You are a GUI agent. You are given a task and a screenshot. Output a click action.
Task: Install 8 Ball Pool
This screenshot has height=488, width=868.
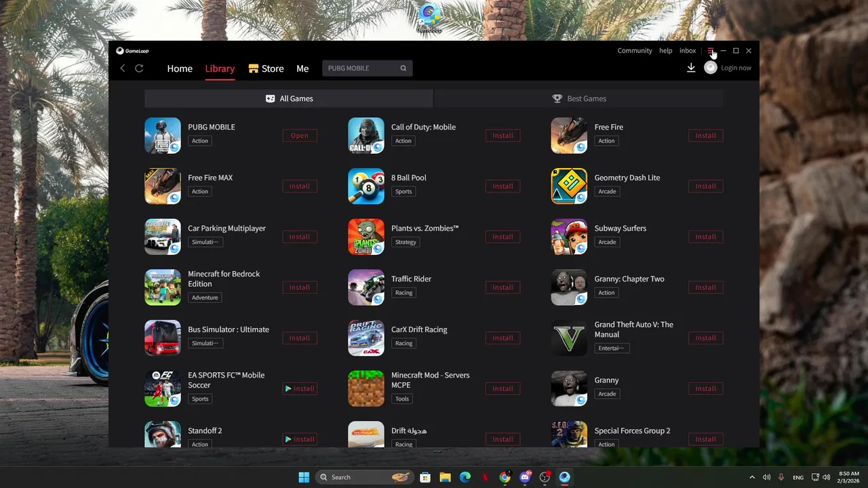click(502, 186)
